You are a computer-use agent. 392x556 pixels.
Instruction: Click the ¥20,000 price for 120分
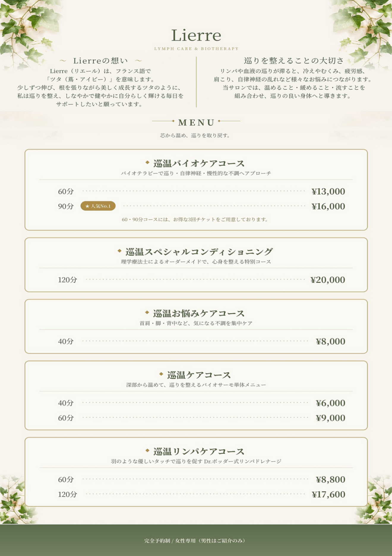(x=328, y=280)
